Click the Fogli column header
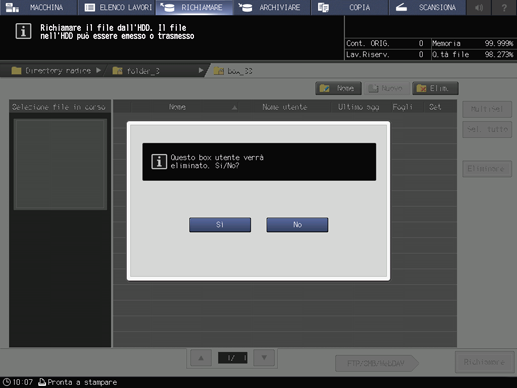Screen dimensions: 517x388 coord(403,107)
